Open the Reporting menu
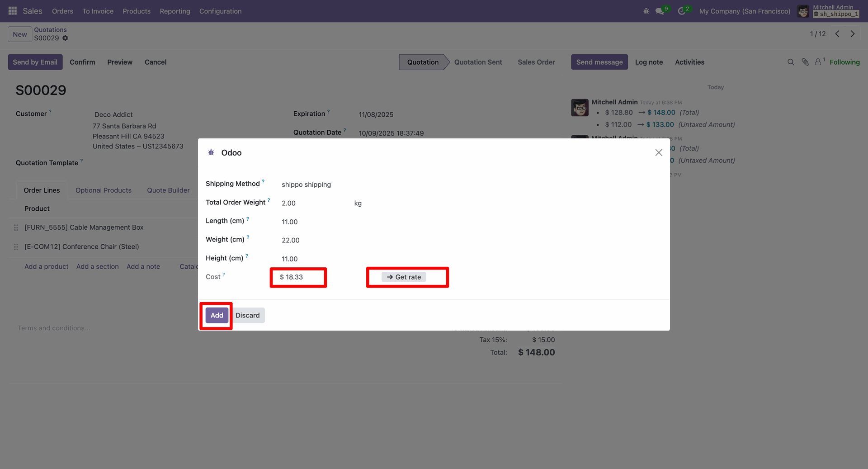Image resolution: width=868 pixels, height=469 pixels. [175, 11]
